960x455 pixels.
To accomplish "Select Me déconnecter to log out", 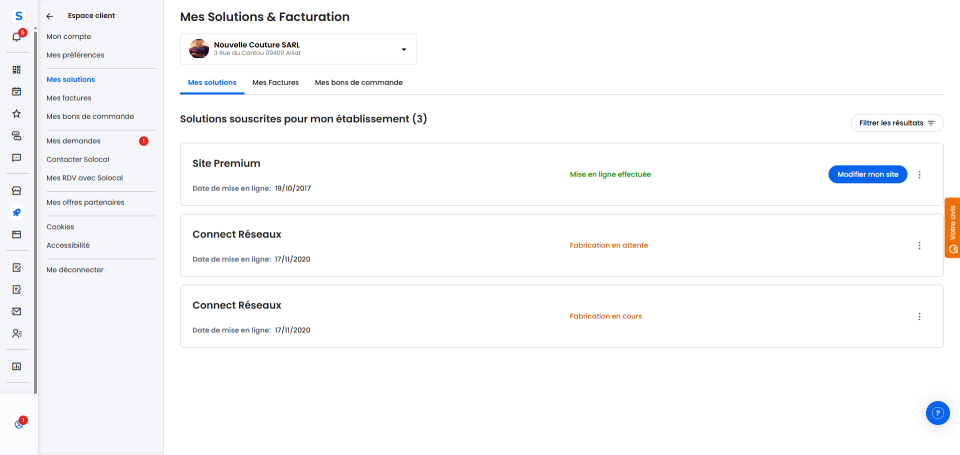I will coord(75,269).
